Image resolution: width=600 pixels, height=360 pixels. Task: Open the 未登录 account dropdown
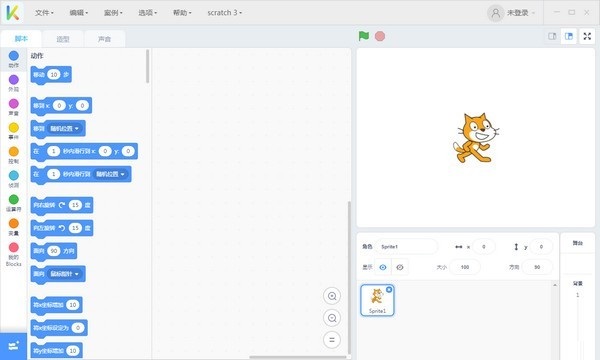pos(520,13)
